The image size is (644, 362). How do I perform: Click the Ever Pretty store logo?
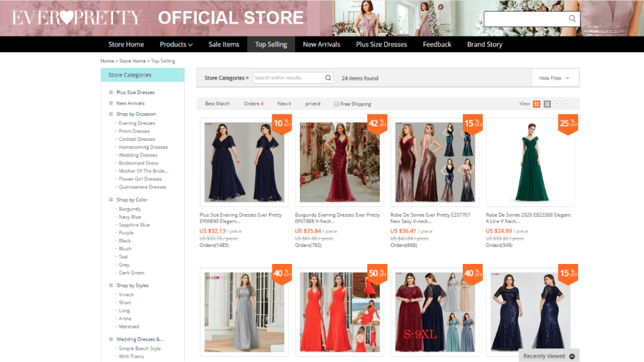pos(77,18)
